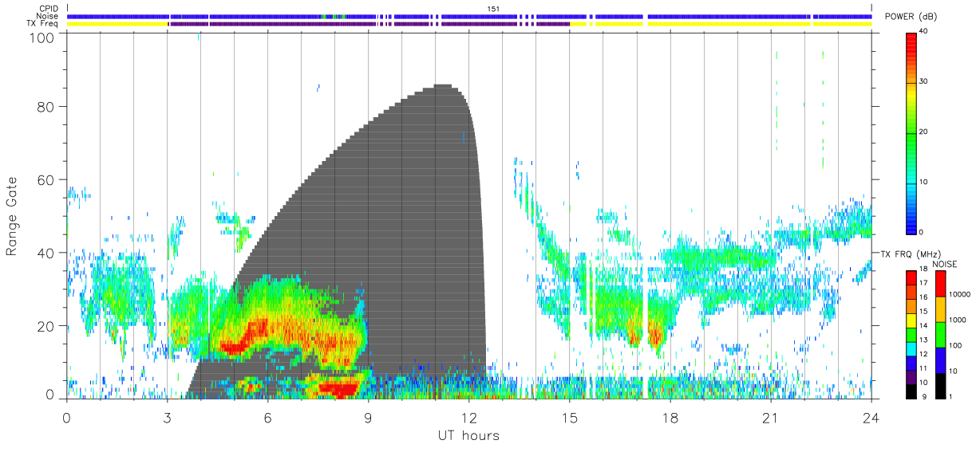
Task: Click the '0' label on POWER colorbar
Action: tap(923, 232)
